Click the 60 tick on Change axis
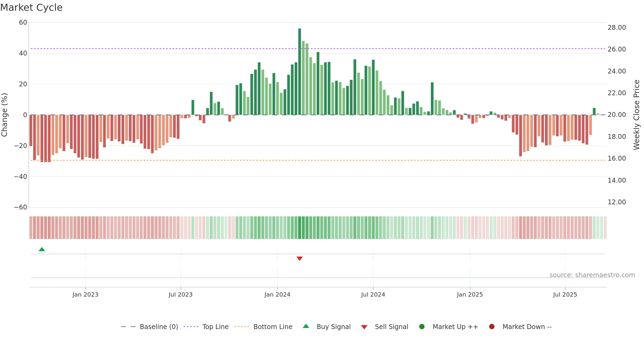Image resolution: width=644 pixels, height=362 pixels. click(x=23, y=23)
